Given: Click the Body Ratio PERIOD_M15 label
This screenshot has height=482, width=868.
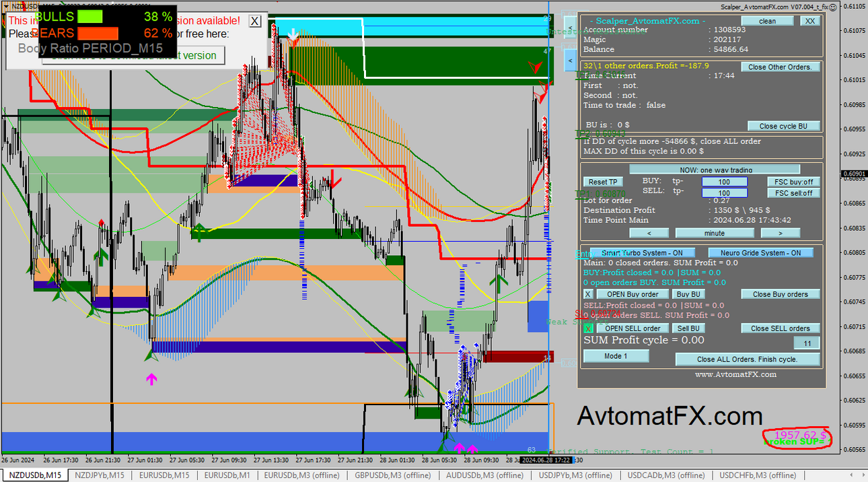Looking at the screenshot, I should click(x=91, y=48).
